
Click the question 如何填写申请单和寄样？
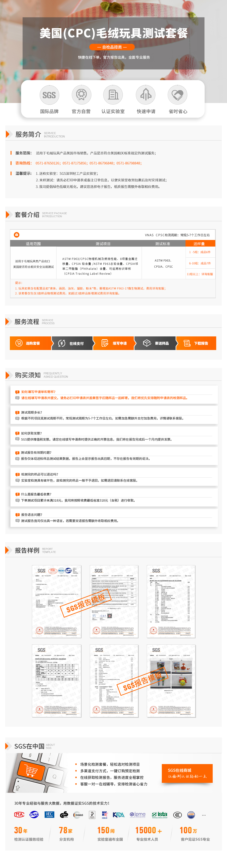pyautogui.click(x=38, y=392)
